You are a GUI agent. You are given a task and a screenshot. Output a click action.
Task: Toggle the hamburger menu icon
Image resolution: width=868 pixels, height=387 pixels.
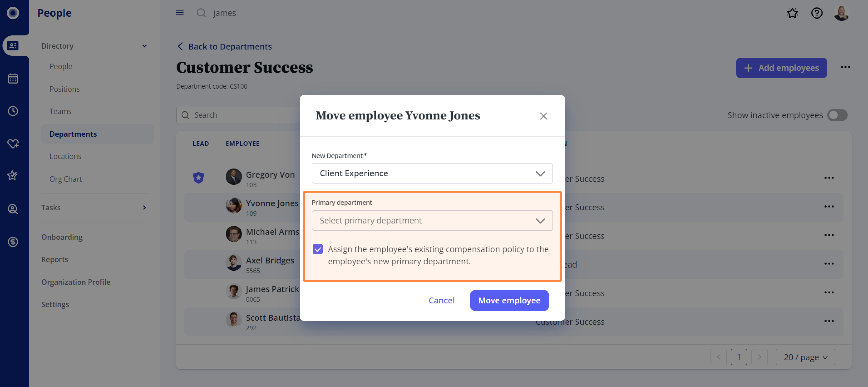(180, 13)
